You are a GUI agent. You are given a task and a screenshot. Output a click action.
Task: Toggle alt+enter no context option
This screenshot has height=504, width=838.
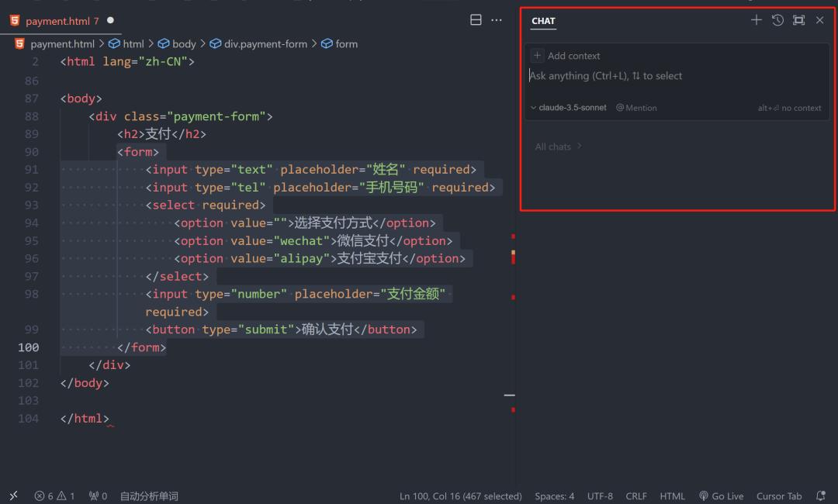point(789,108)
